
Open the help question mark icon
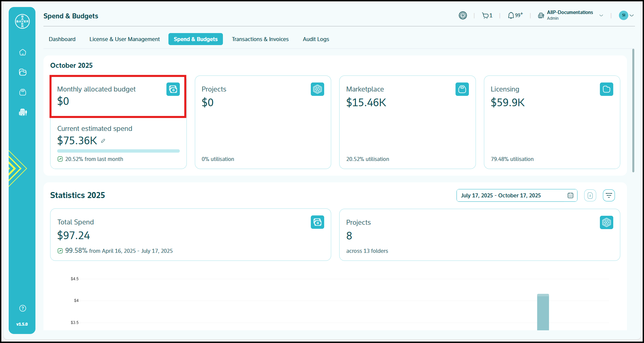(x=23, y=308)
